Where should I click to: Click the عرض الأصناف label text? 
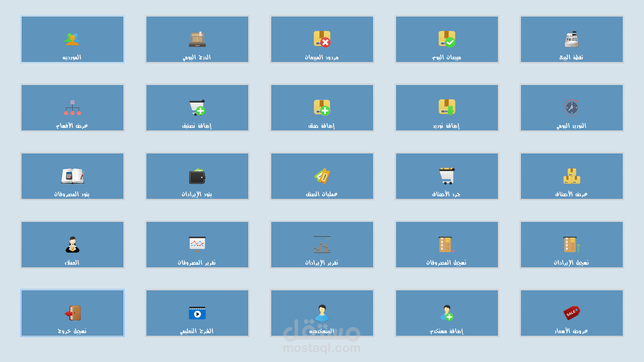point(571,194)
